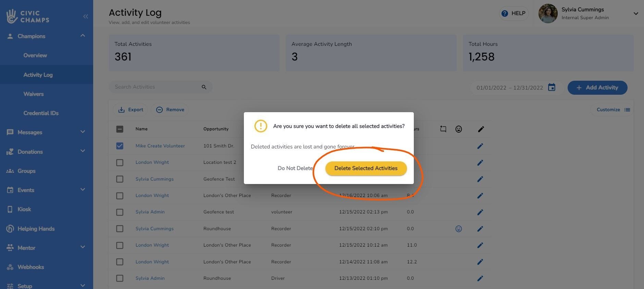The image size is (644, 289).
Task: Open the Kiosk page from sidebar
Action: click(x=24, y=209)
